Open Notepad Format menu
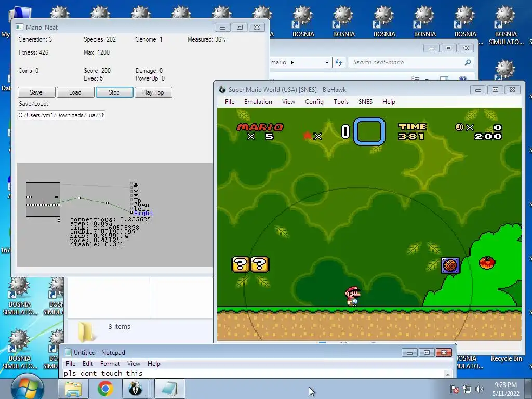This screenshot has height=399, width=532. tap(110, 363)
